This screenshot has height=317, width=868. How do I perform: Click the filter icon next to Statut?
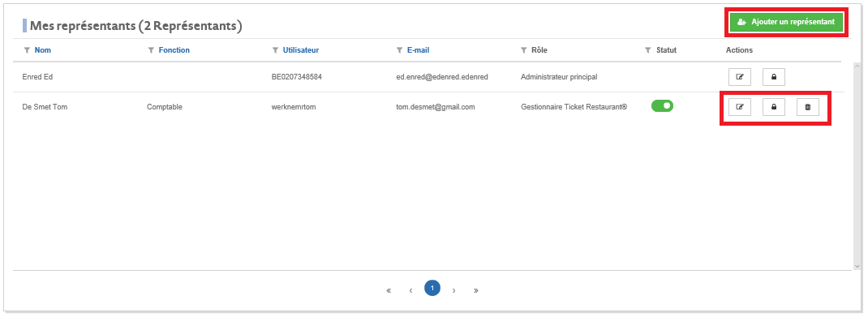coord(648,50)
